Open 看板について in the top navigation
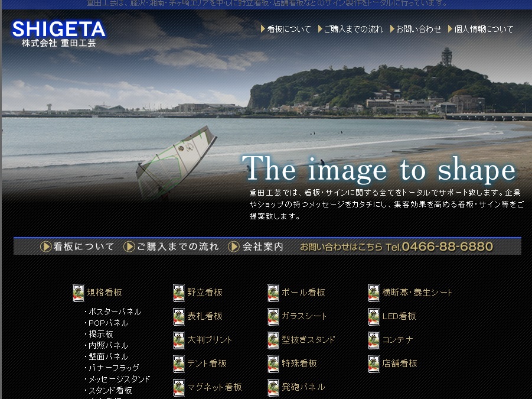The image size is (532, 399). [x=289, y=29]
